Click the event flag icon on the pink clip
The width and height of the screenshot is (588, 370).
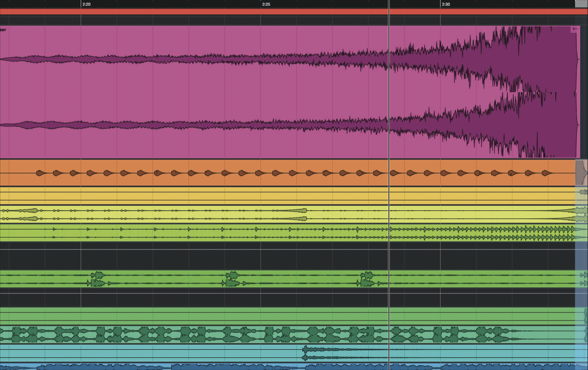tap(574, 28)
